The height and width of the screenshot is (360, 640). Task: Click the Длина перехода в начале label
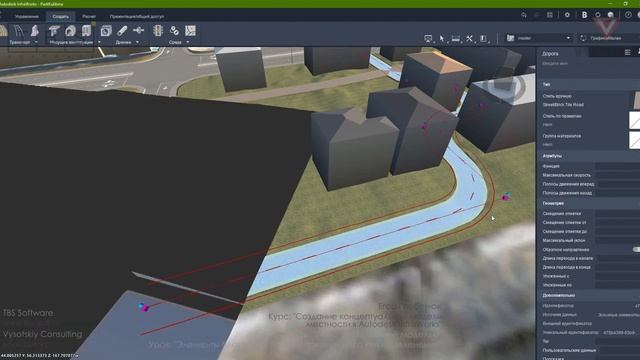tap(568, 258)
